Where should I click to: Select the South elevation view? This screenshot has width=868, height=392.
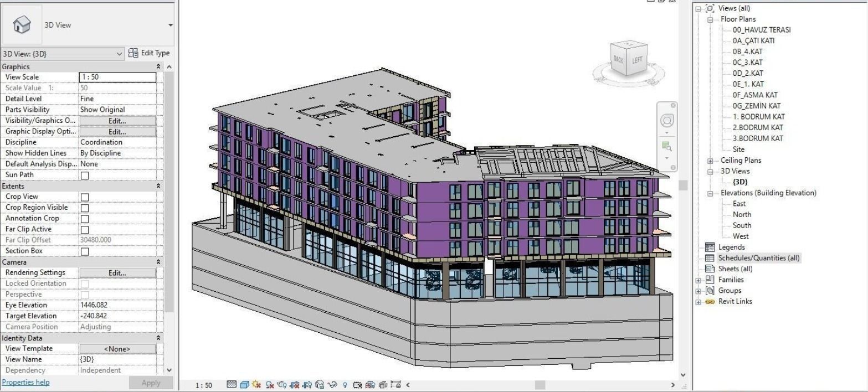pyautogui.click(x=742, y=225)
